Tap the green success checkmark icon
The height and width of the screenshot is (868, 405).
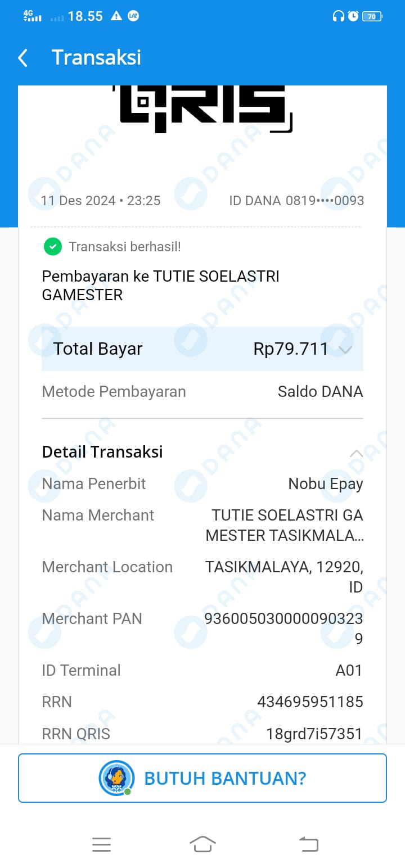tap(52, 246)
